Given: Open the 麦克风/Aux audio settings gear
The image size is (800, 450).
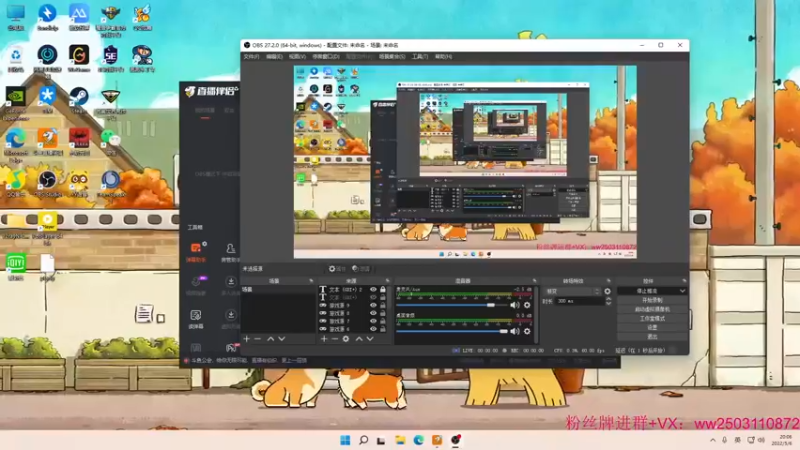Looking at the screenshot, I should point(527,305).
